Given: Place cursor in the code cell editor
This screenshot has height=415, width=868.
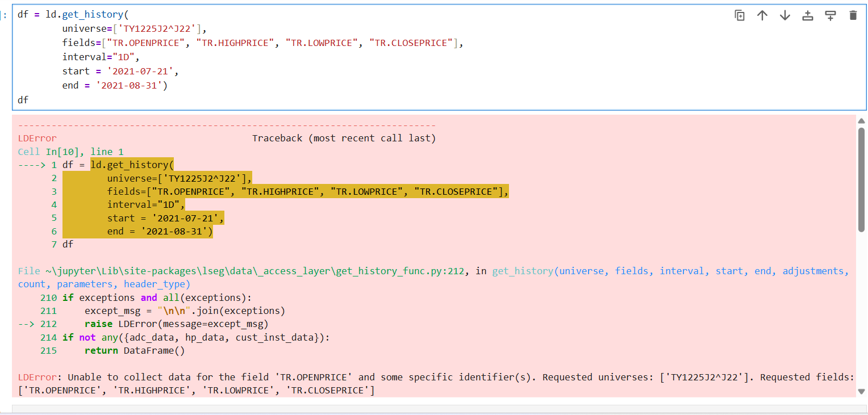Looking at the screenshot, I should point(439,57).
